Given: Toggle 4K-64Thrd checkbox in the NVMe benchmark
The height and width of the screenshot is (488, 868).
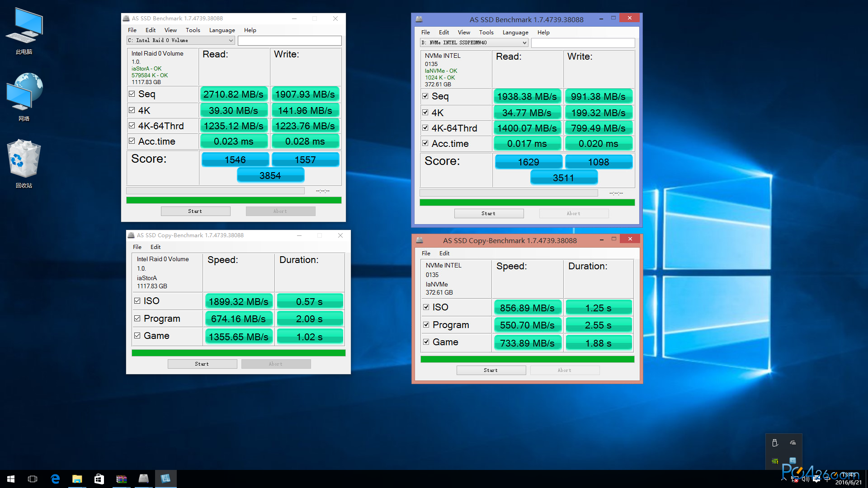Looking at the screenshot, I should point(425,128).
